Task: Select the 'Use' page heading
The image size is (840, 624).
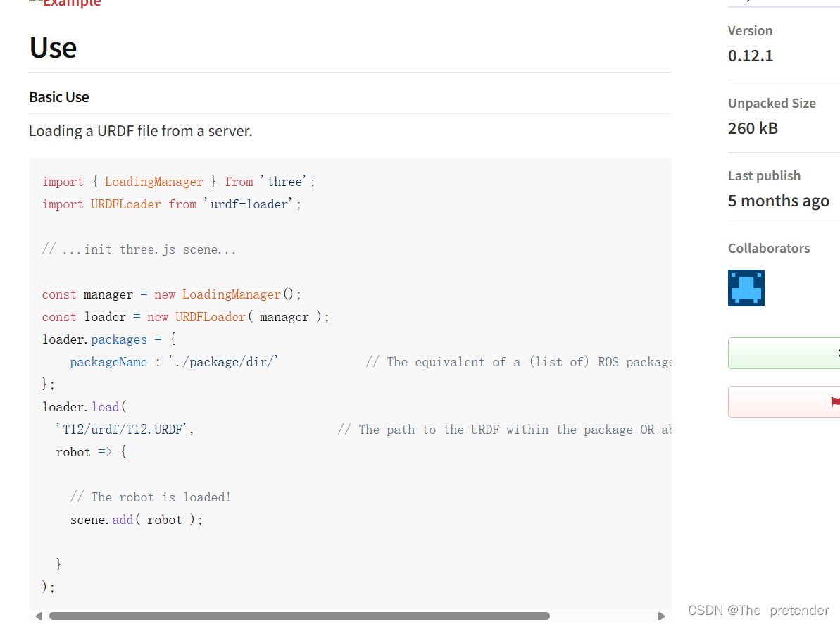Action: click(52, 48)
